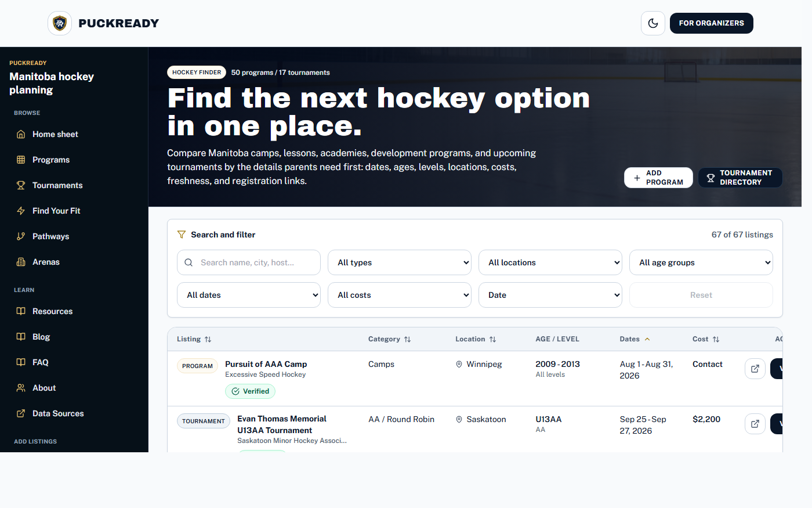The height and width of the screenshot is (508, 812).
Task: Open the Pursuit of AAA Camp listing
Action: [x=266, y=364]
